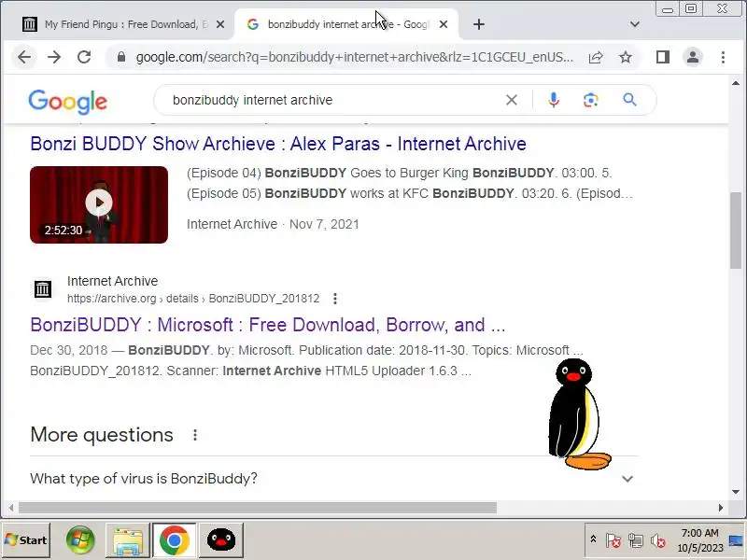Go back with the browser back arrow
This screenshot has height=560, width=747.
coord(24,58)
